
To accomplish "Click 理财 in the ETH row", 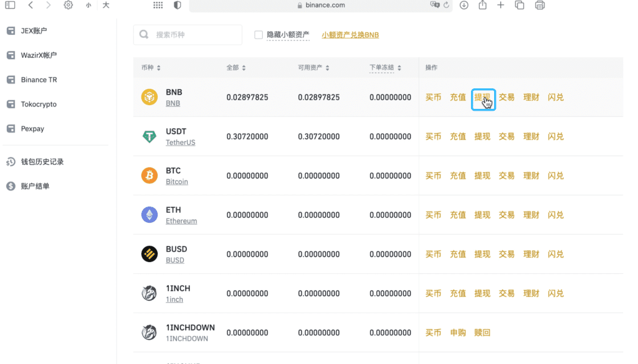I will (531, 215).
